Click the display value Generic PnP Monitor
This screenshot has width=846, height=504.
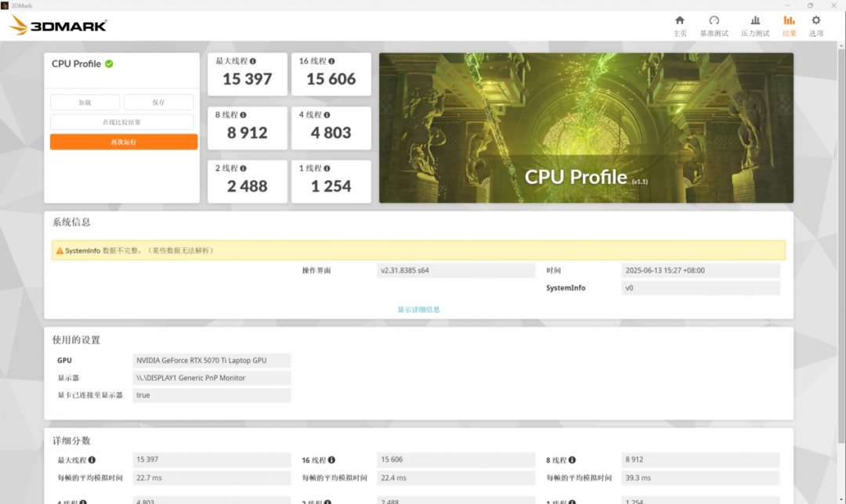tap(211, 378)
